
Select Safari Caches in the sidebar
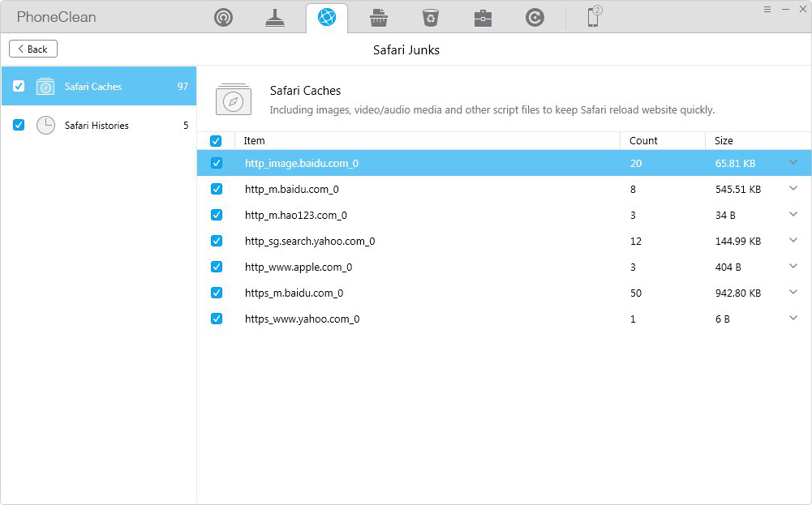coord(93,87)
